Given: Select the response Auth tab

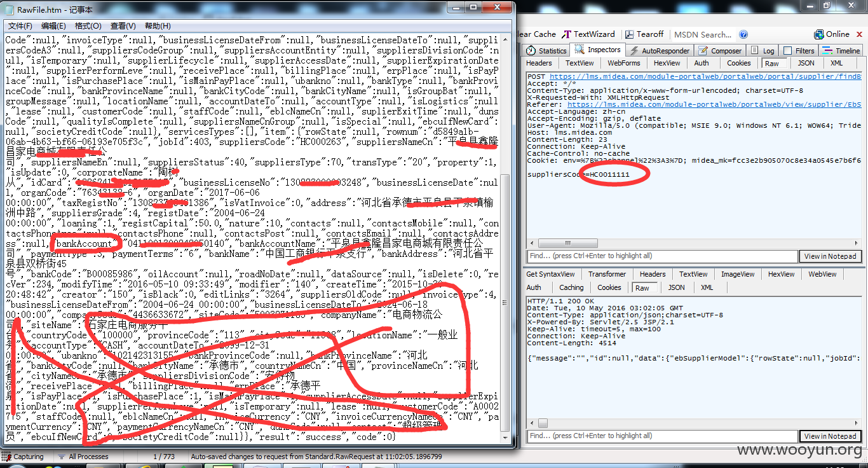Looking at the screenshot, I should (535, 287).
